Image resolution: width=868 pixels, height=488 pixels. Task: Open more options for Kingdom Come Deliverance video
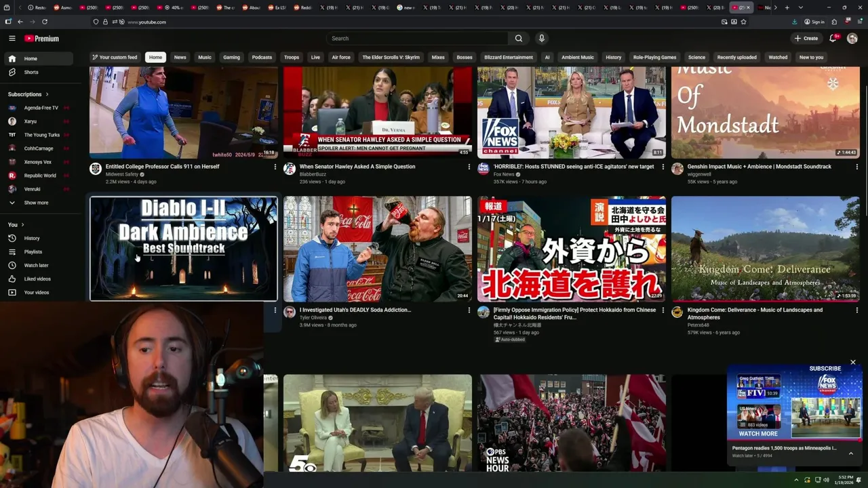pos(856,310)
